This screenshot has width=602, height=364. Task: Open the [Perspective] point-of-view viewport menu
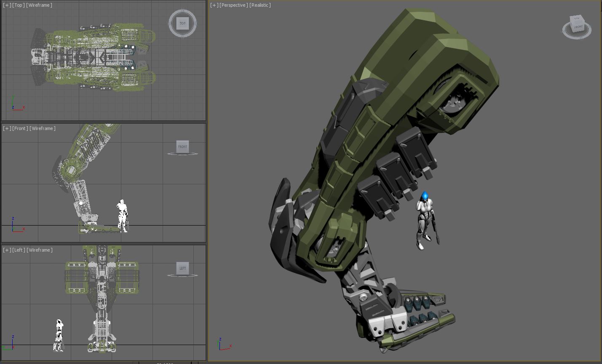[233, 5]
